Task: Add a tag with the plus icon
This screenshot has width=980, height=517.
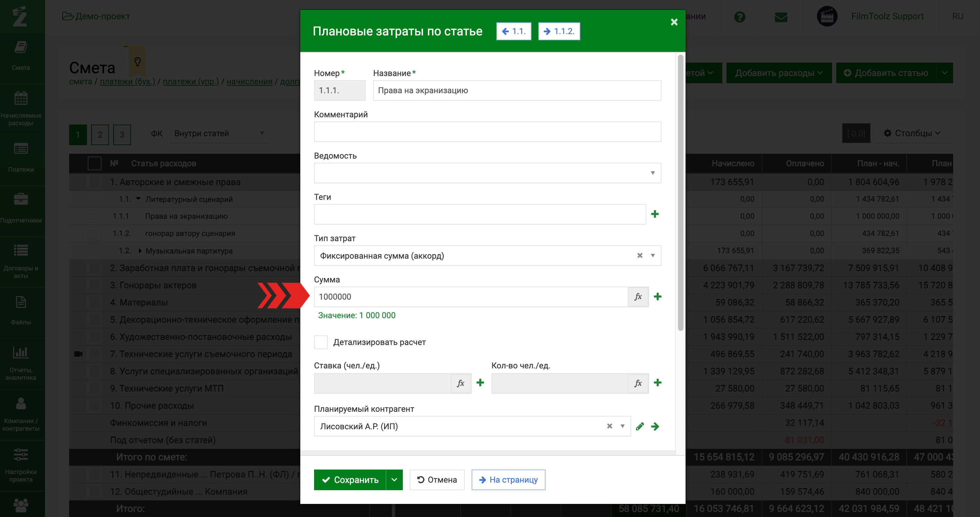Action: [655, 214]
